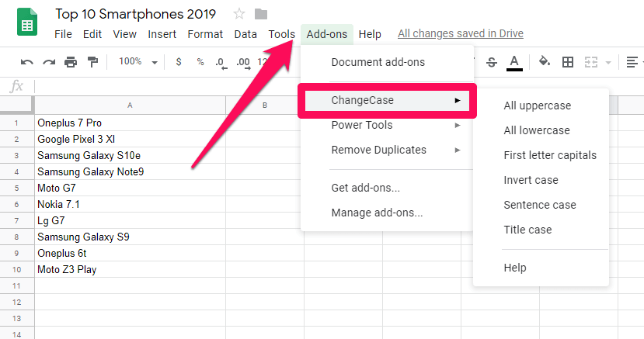The image size is (644, 339).
Task: Select column A header
Action: point(130,106)
